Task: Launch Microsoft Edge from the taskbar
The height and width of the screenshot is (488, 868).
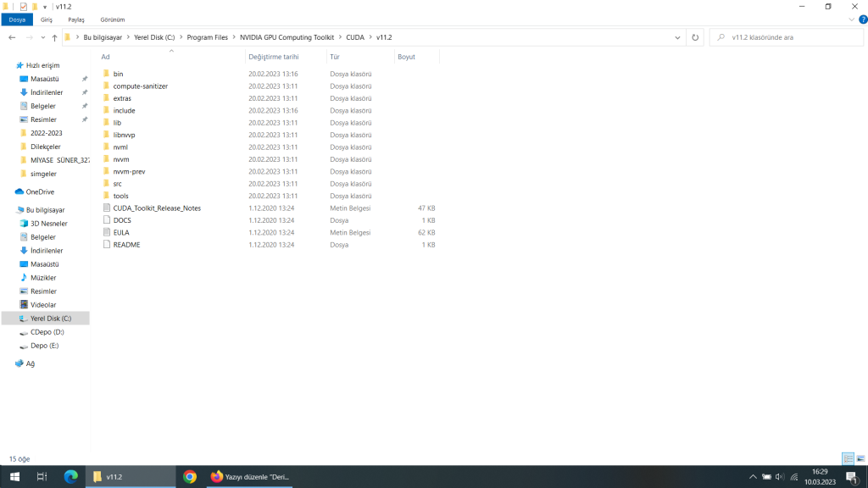Action: (x=70, y=477)
